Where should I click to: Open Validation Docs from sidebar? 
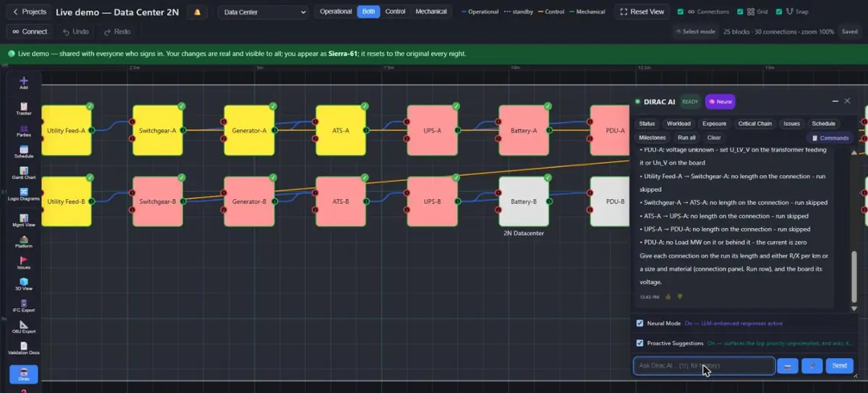[x=24, y=348]
